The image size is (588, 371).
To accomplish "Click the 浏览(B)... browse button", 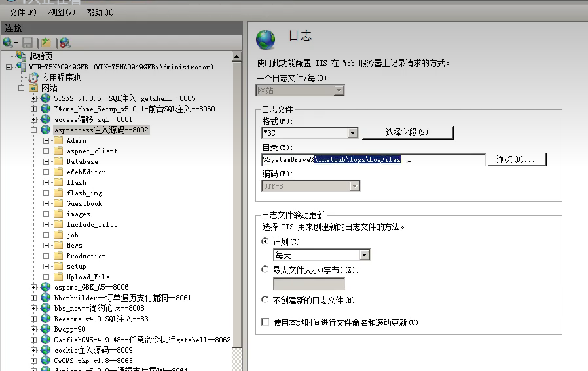I will (517, 159).
